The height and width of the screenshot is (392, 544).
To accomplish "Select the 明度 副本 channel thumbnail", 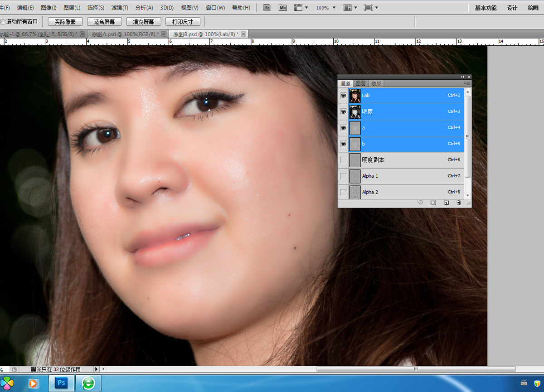I will pos(355,160).
